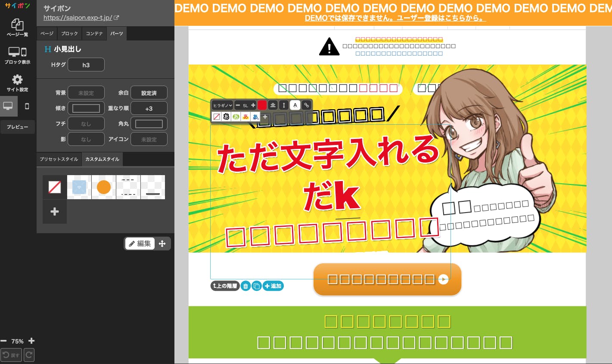
Task: Open the ページ一覧 page list
Action: click(17, 28)
